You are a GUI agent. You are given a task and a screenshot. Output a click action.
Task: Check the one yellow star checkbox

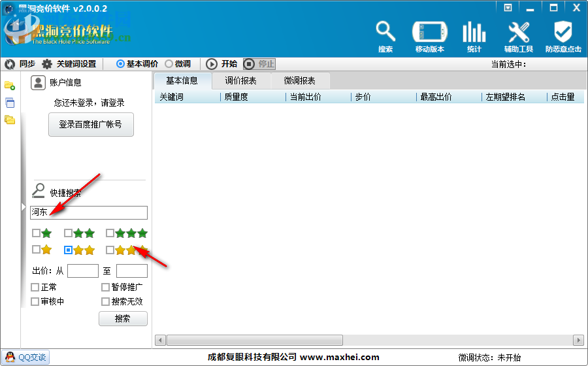pyautogui.click(x=36, y=250)
